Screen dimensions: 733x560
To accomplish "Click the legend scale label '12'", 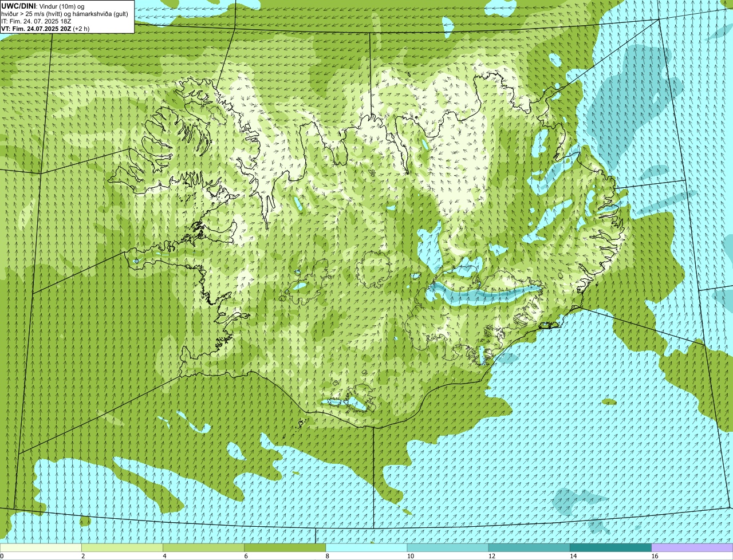I will tap(492, 556).
